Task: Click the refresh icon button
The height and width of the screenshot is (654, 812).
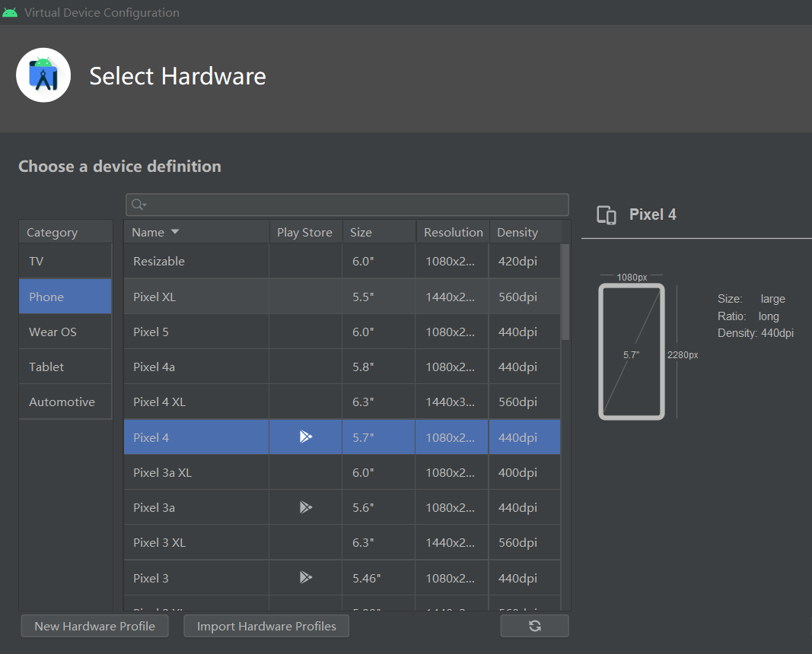Action: [534, 626]
